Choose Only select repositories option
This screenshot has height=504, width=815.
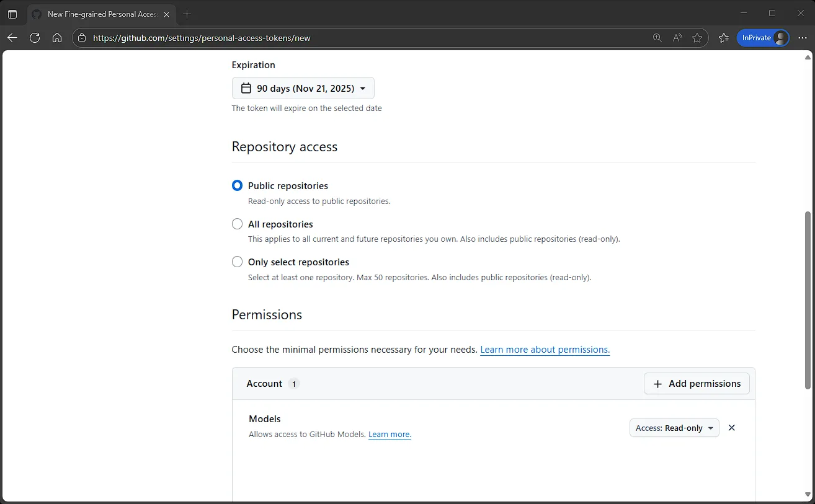[x=237, y=262]
